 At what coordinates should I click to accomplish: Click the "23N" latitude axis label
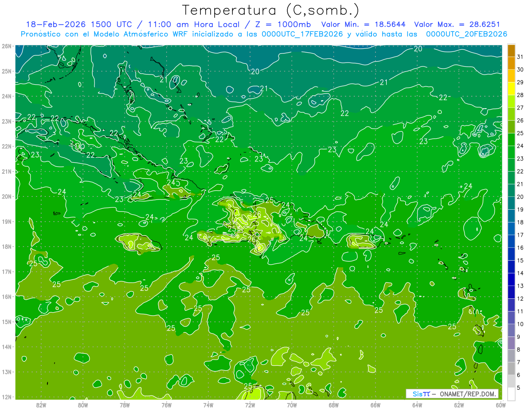6,121
